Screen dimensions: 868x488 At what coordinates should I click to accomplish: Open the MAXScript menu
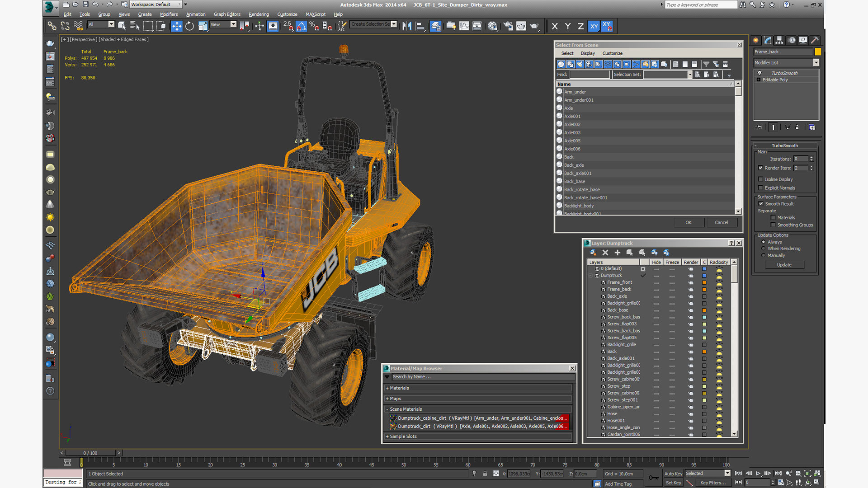pos(316,14)
